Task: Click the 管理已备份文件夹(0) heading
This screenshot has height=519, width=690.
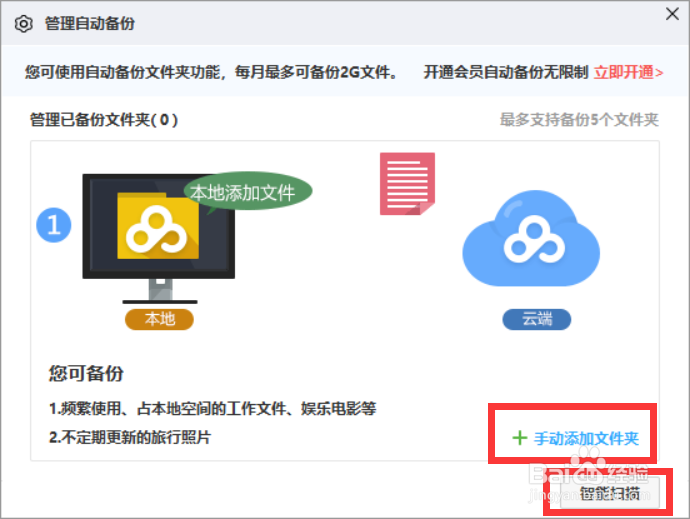Action: (104, 120)
